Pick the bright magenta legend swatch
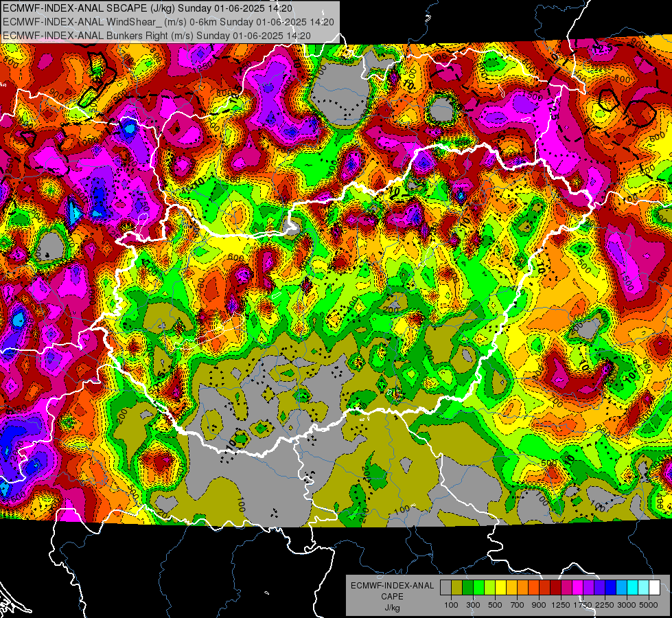The height and width of the screenshot is (618, 672). pyautogui.click(x=578, y=588)
